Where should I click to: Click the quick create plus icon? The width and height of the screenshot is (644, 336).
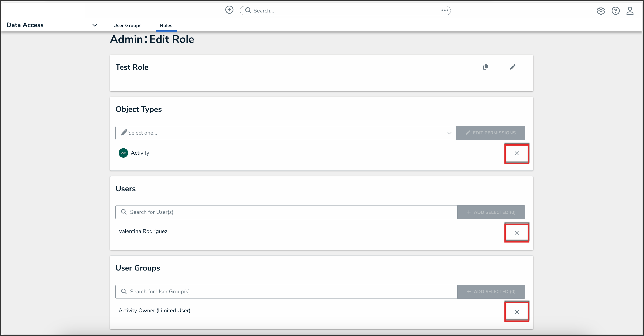point(229,10)
